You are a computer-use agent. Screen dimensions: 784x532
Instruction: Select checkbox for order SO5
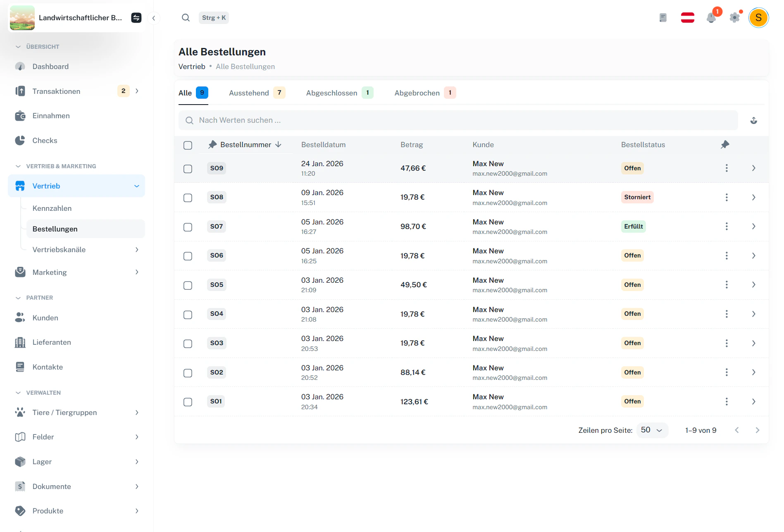click(x=188, y=285)
